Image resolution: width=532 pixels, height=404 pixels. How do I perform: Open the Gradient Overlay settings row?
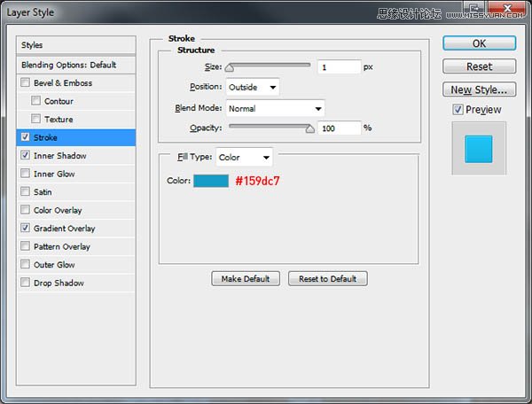click(76, 229)
